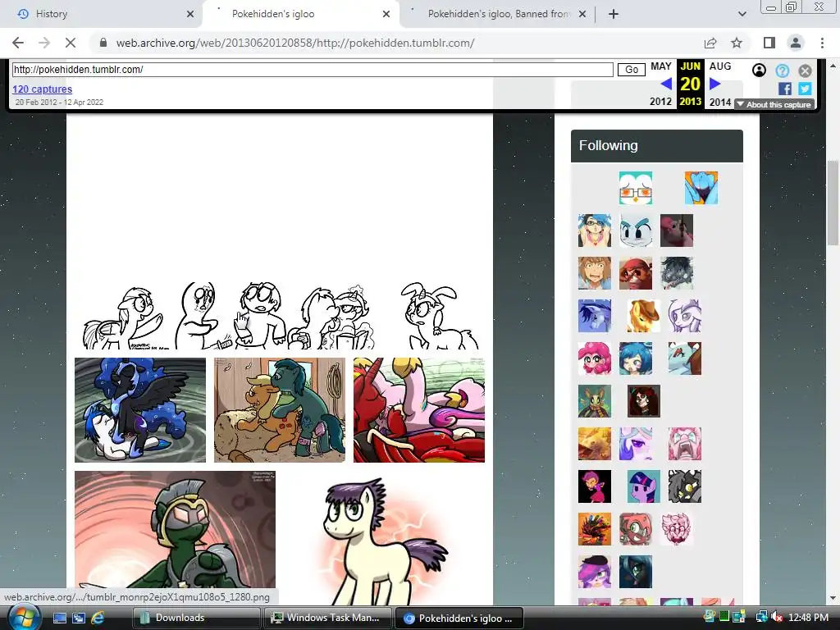The width and height of the screenshot is (840, 630).
Task: Open the Pinkie Pie pink-haired avatar
Action: [x=594, y=358]
